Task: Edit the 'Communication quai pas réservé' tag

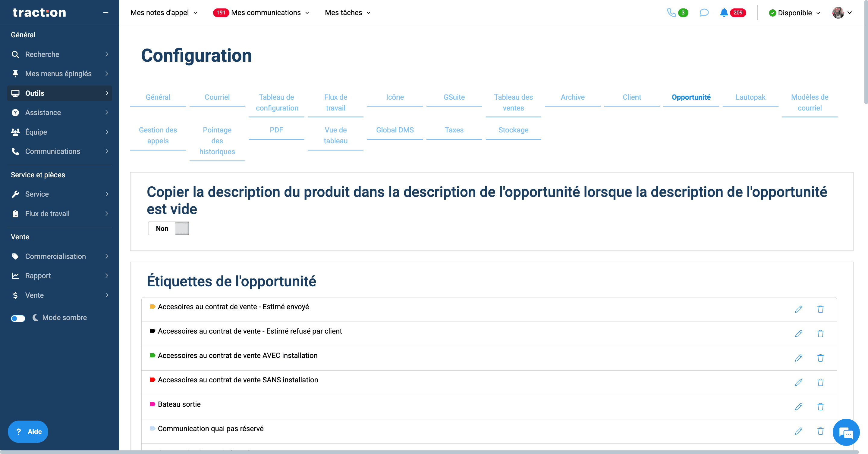Action: point(798,431)
